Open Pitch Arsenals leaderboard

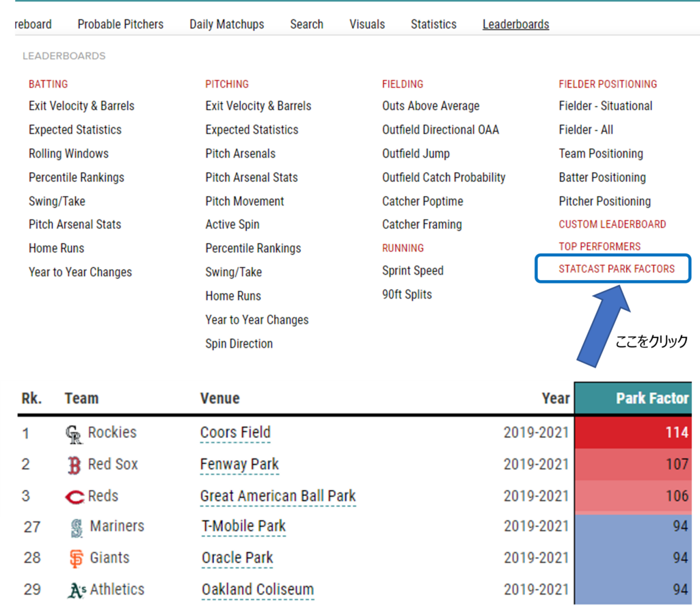[x=240, y=154]
